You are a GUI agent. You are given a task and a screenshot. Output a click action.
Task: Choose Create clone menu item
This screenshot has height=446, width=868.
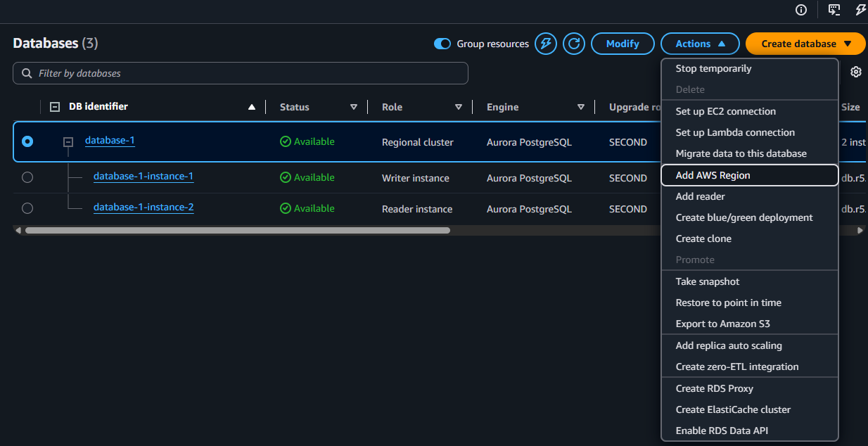pyautogui.click(x=750, y=238)
